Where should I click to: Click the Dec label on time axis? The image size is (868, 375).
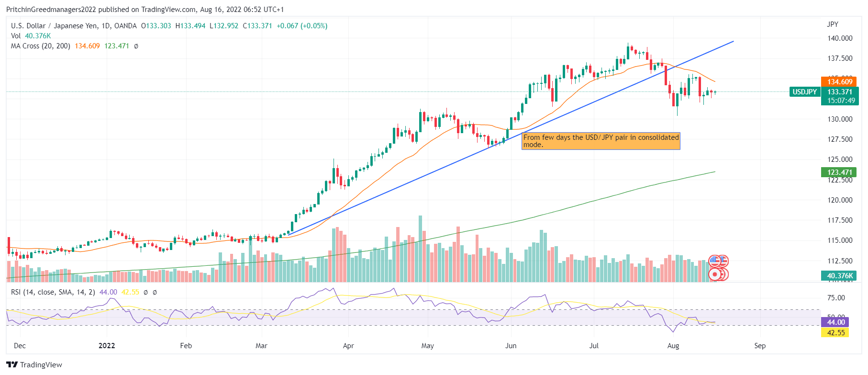(20, 346)
